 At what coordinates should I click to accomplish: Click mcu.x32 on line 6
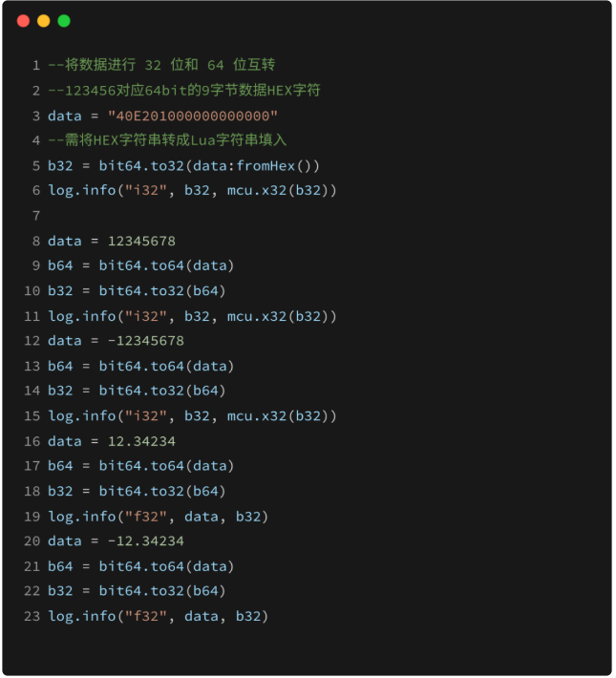257,190
